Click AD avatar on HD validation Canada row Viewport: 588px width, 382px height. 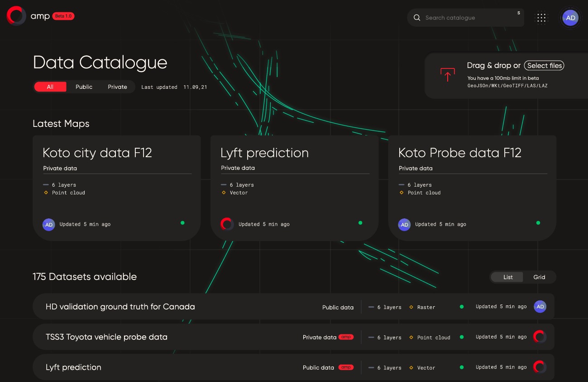point(540,307)
